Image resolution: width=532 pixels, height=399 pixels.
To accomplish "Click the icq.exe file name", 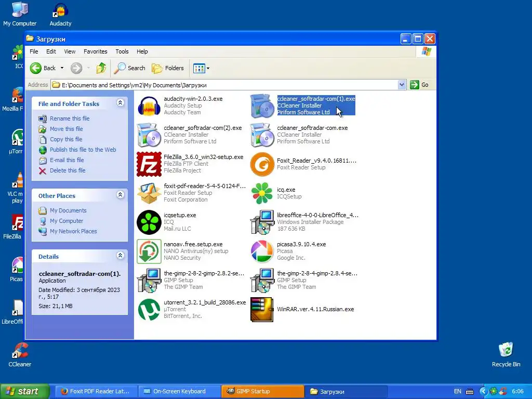I will tap(286, 190).
